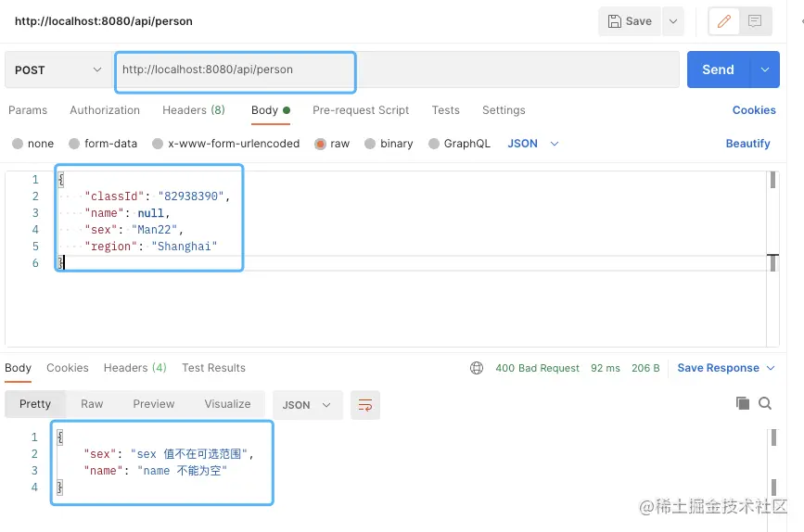
Task: Click the "name" error line in response
Action: pos(156,471)
